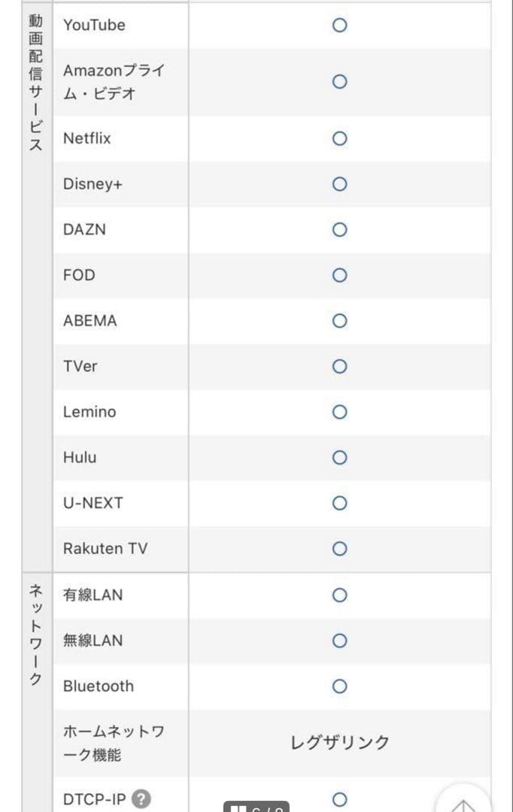Click the Hulu row label

80,457
